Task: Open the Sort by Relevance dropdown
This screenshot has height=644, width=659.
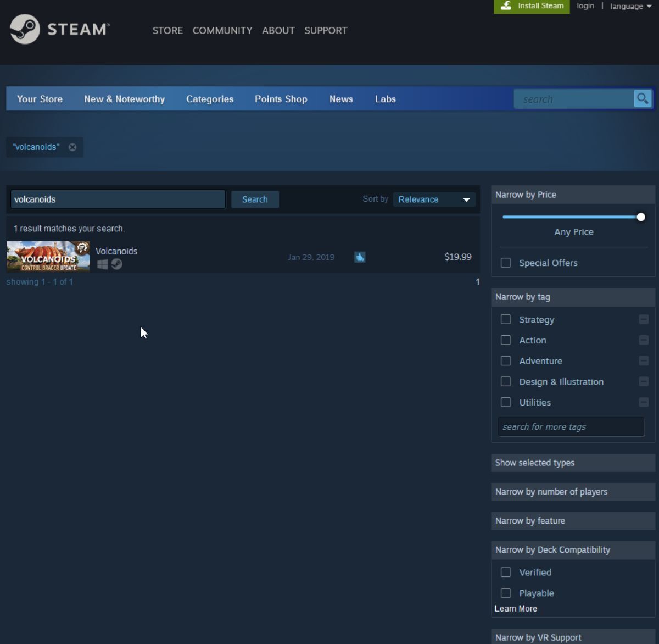Action: (x=434, y=199)
